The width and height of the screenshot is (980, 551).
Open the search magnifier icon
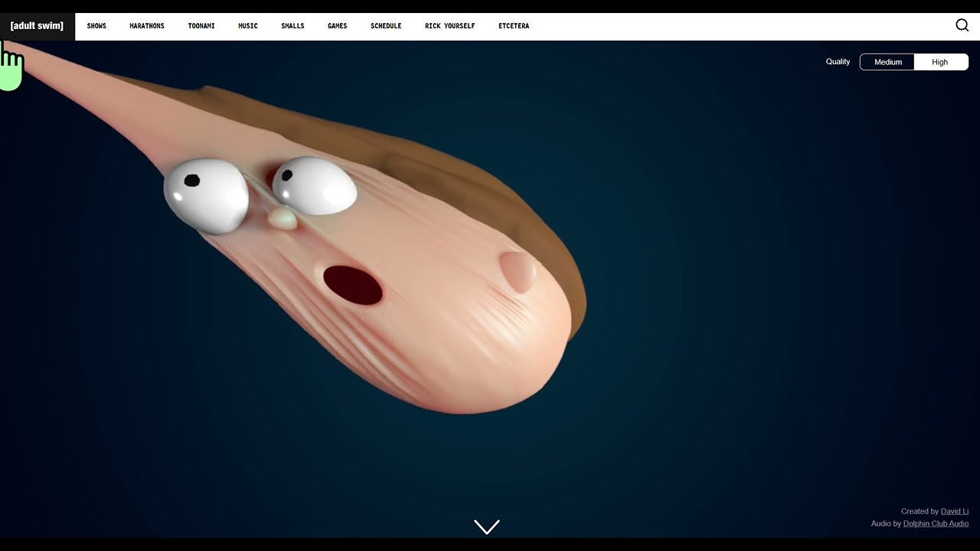(962, 25)
